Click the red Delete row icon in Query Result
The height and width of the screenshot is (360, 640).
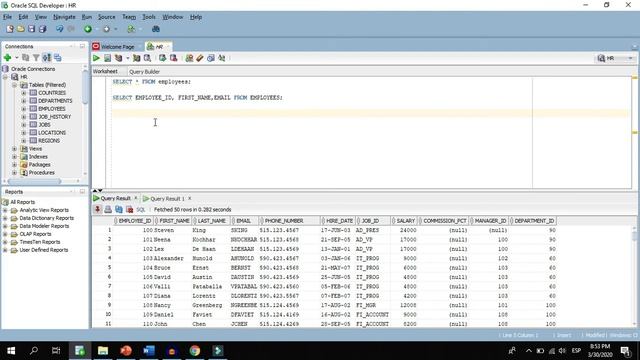pyautogui.click(x=130, y=209)
